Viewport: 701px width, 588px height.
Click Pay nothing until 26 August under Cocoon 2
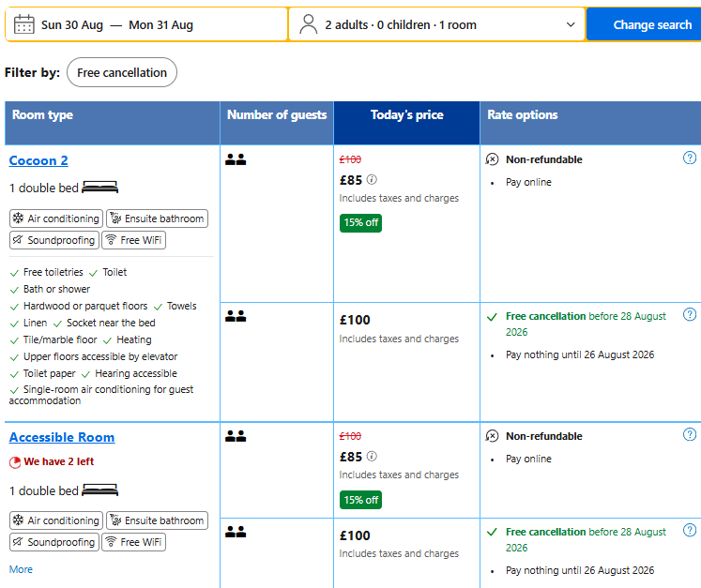tap(580, 354)
